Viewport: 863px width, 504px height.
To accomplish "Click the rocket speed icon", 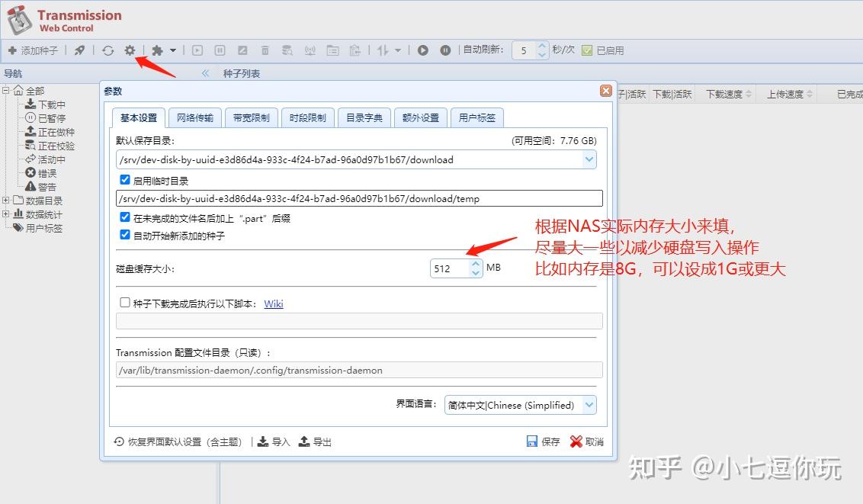I will click(80, 50).
